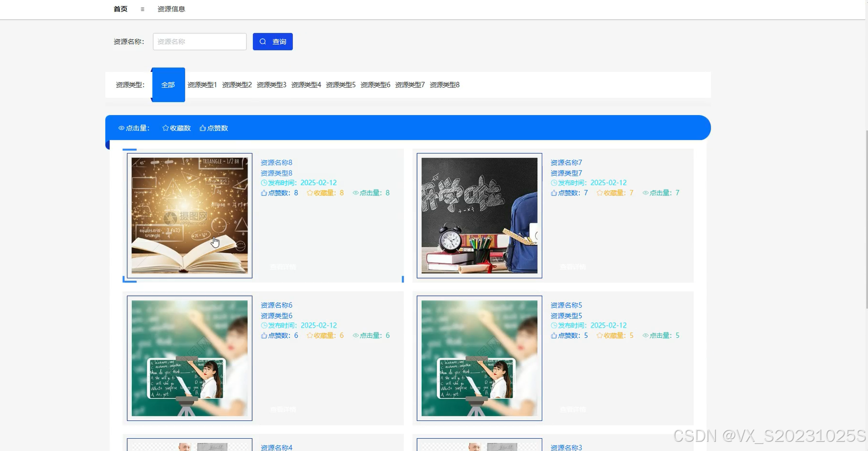The height and width of the screenshot is (451, 868).
Task: Click the breadcrumb menu separator icon
Action: [142, 9]
